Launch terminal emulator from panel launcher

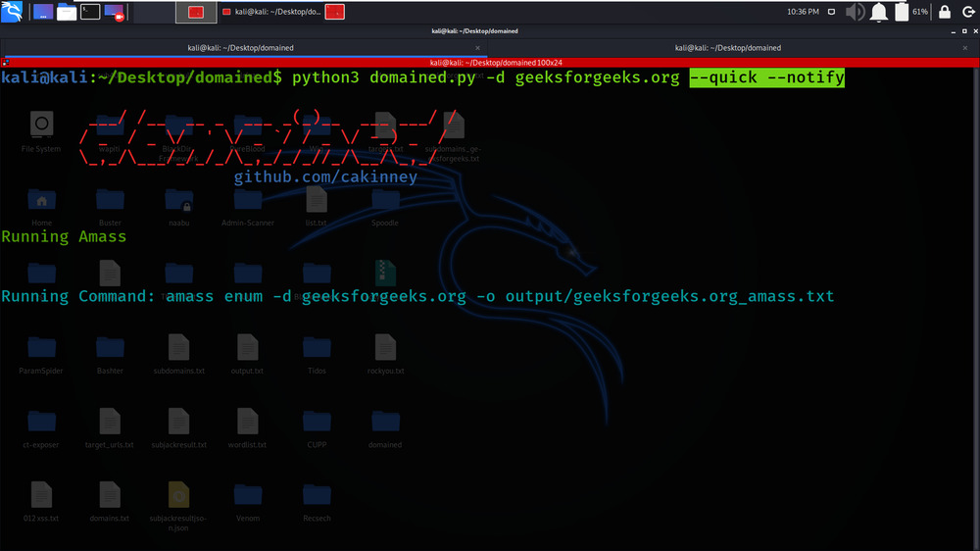coord(90,12)
